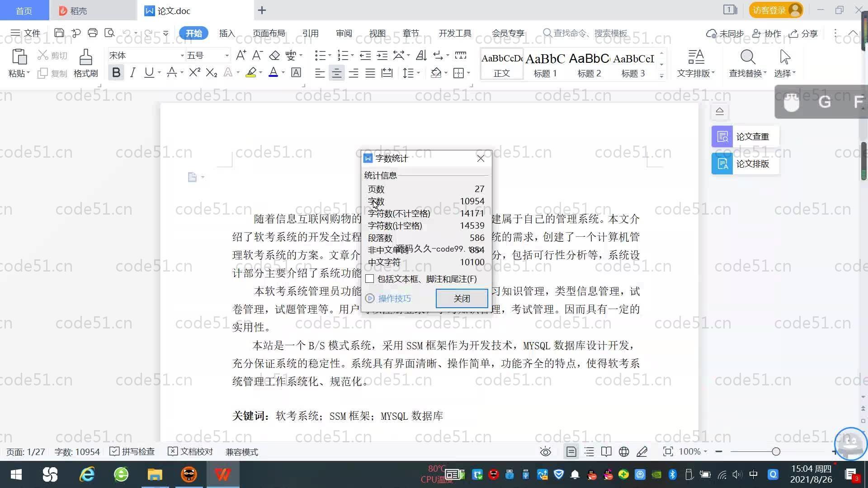Decrease paragraph indent
The height and width of the screenshot is (488, 868).
click(x=365, y=56)
